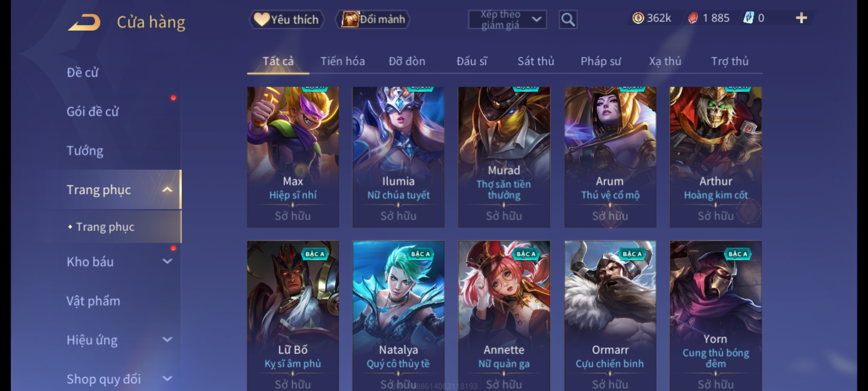The image size is (868, 391).
Task: Expand the Kho báu sidebar section
Action: coord(167,261)
